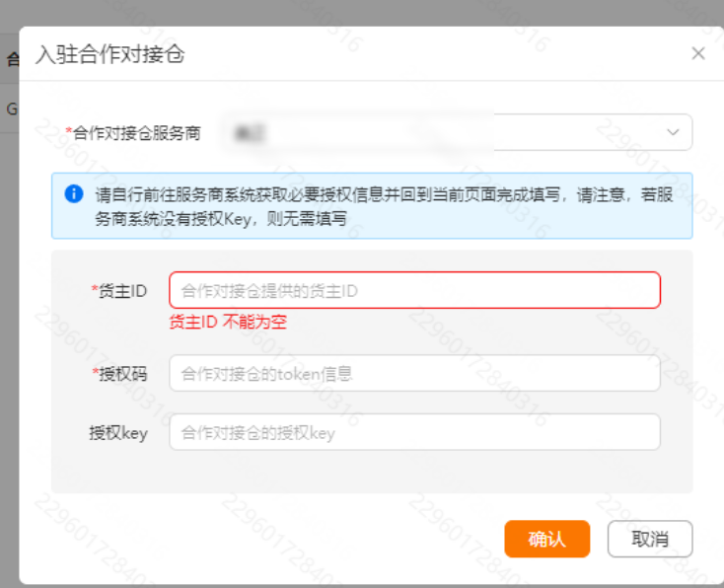Image resolution: width=724 pixels, height=588 pixels.
Task: Click the background item starting with G
Action: (x=11, y=109)
